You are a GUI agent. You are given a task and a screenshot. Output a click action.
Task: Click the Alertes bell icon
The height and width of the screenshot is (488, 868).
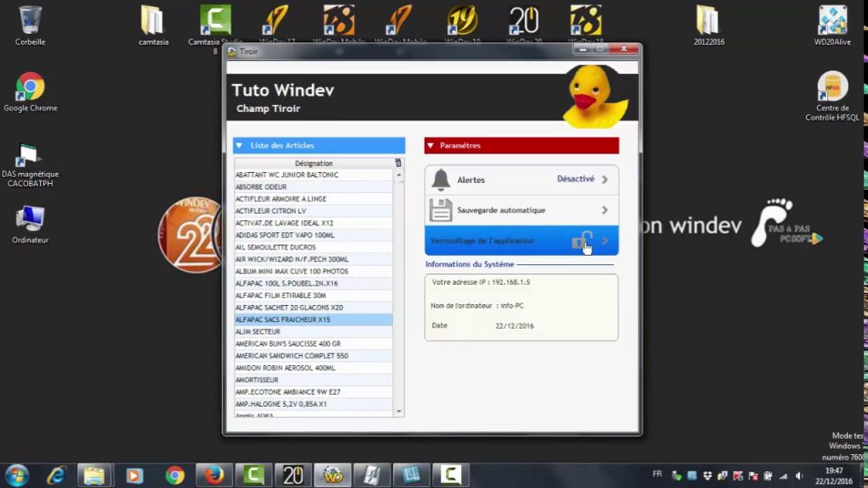pos(441,180)
